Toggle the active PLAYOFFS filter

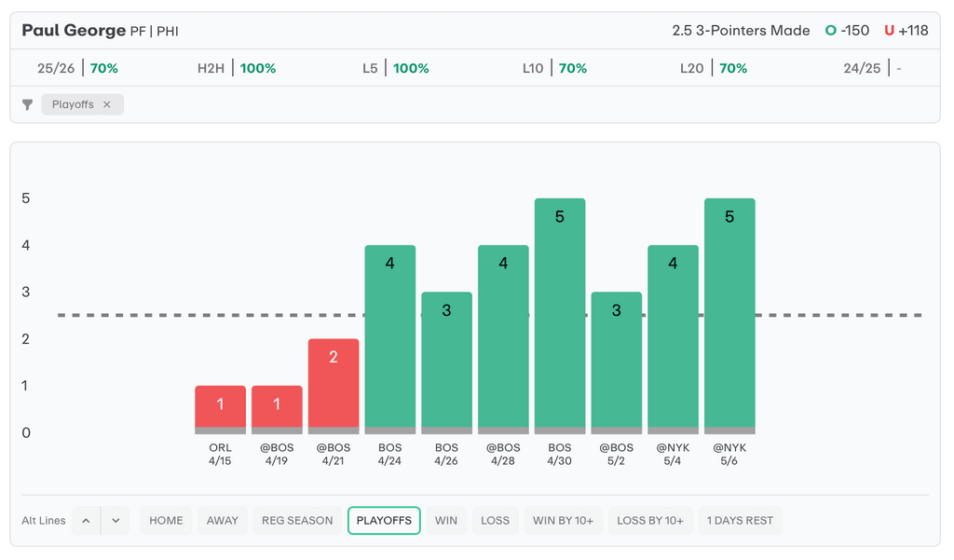pos(384,521)
